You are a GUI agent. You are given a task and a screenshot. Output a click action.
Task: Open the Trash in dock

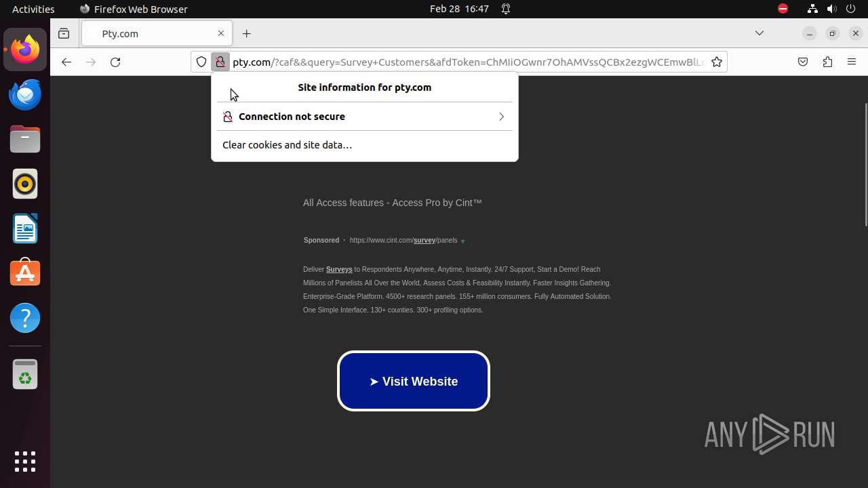[25, 374]
